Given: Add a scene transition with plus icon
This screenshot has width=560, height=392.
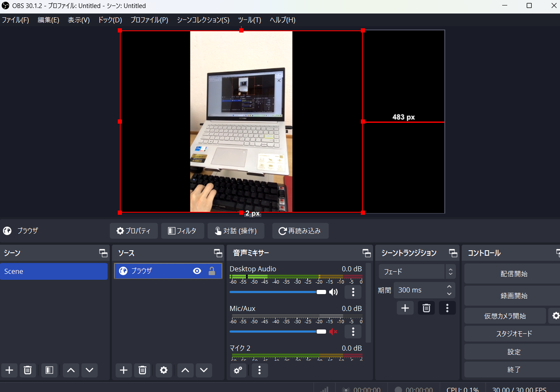Looking at the screenshot, I should coord(405,308).
